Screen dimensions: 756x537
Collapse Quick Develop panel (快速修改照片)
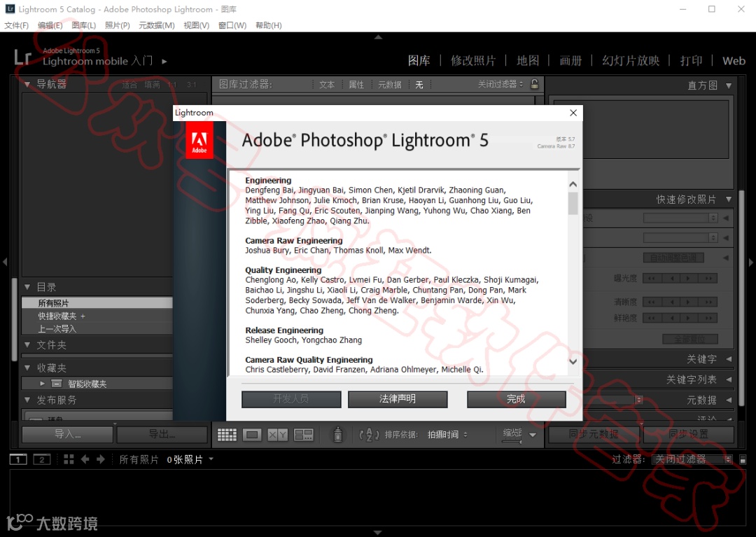[729, 199]
